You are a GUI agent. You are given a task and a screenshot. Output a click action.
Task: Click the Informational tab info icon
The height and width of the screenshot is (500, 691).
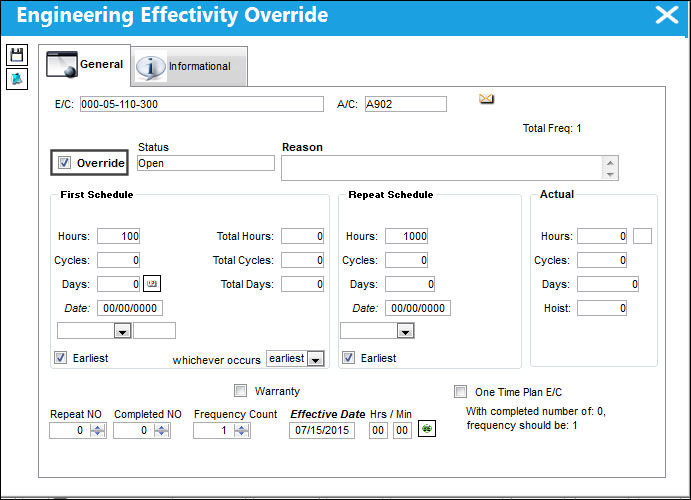click(150, 67)
